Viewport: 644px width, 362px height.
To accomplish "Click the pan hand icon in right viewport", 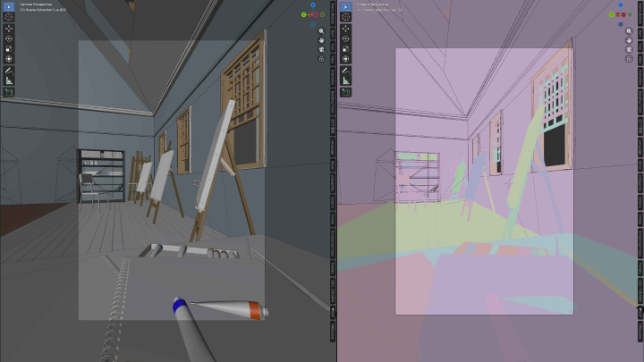I will (629, 40).
